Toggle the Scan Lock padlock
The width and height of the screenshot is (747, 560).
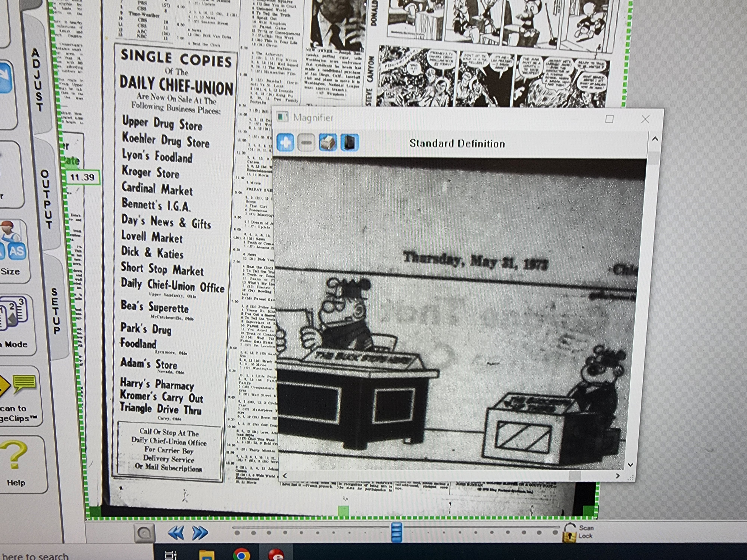tap(569, 533)
